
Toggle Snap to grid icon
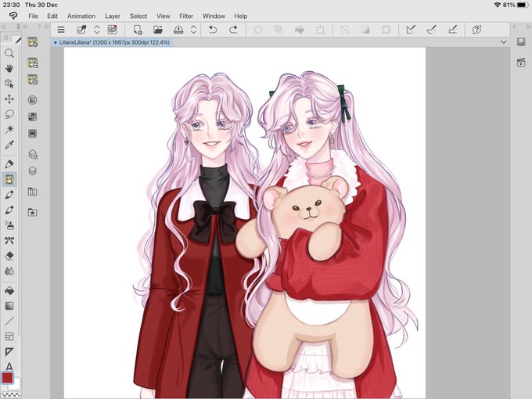click(x=453, y=30)
